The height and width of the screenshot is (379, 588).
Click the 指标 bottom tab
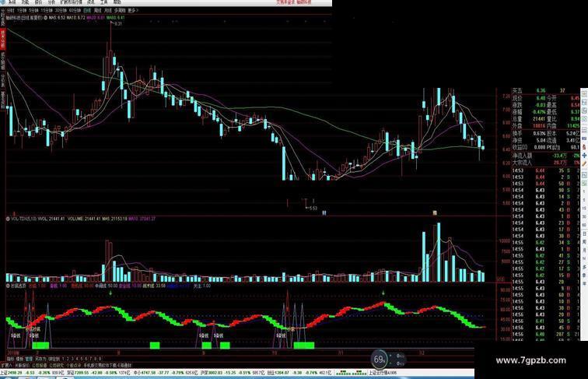[x=11, y=359]
